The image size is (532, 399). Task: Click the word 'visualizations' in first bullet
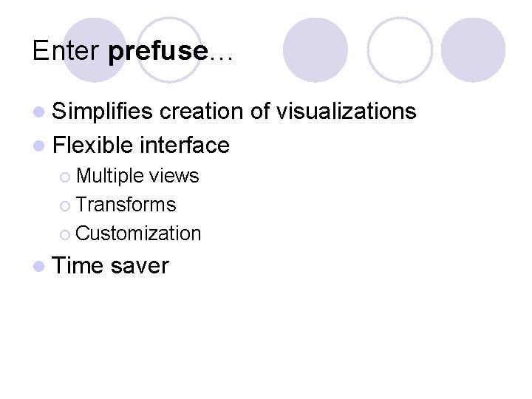pos(346,112)
